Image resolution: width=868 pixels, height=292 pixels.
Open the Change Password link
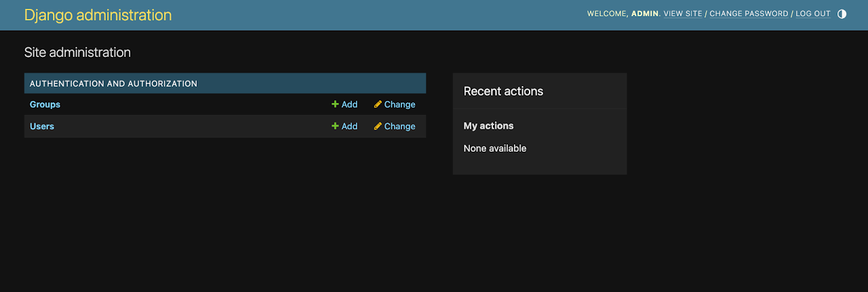[x=749, y=14]
